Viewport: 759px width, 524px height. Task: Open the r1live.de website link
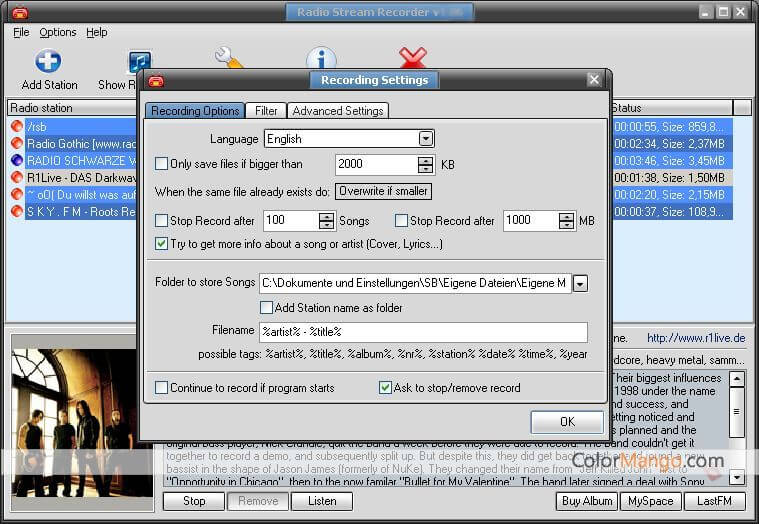click(696, 339)
